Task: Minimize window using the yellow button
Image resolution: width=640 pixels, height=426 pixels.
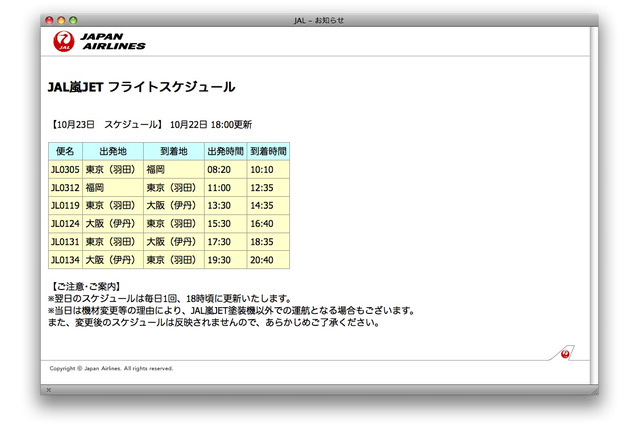Action: pos(61,20)
